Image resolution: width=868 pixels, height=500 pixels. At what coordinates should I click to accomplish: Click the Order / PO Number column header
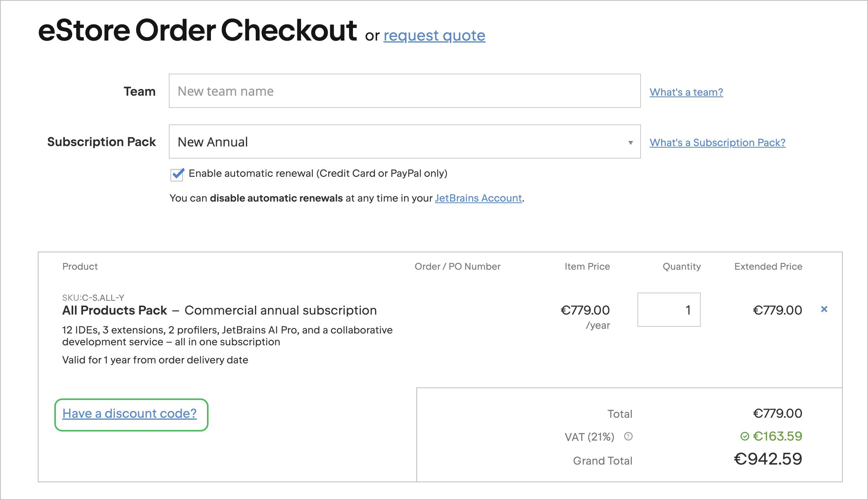pyautogui.click(x=457, y=266)
